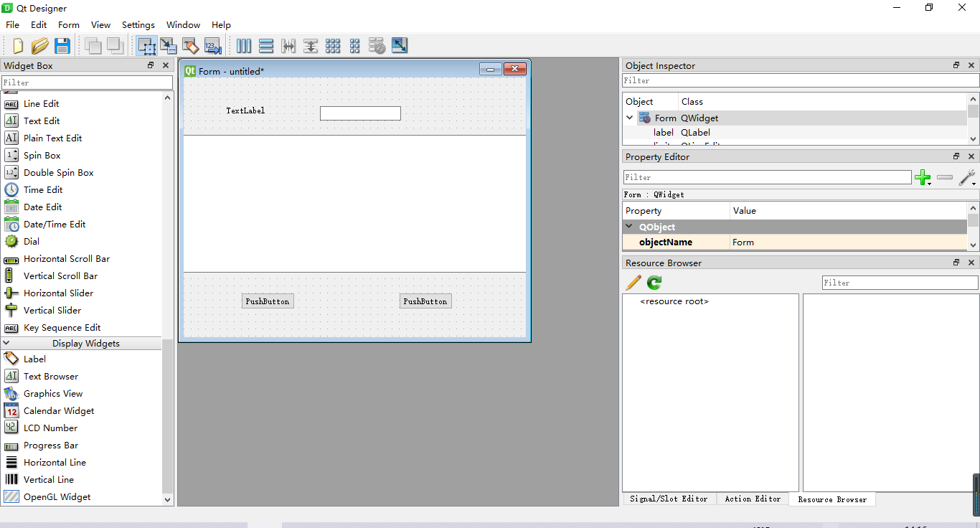The height and width of the screenshot is (528, 980).
Task: Click the New form toolbar icon
Action: 18,46
